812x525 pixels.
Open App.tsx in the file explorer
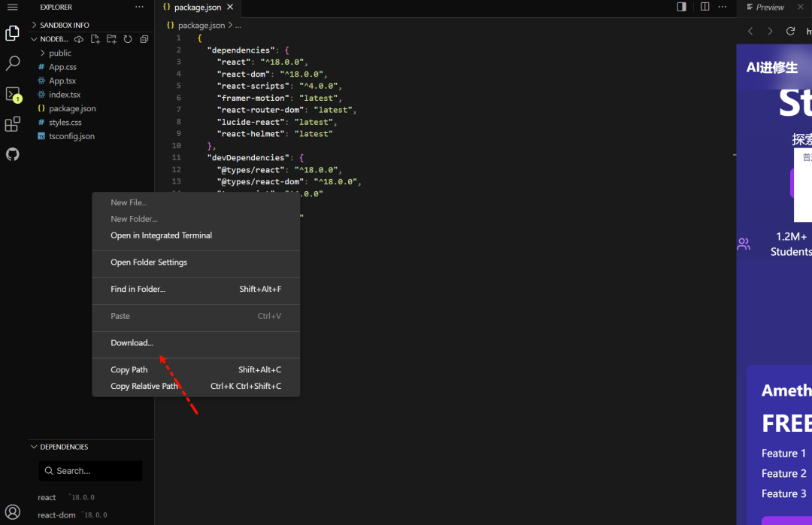point(62,80)
